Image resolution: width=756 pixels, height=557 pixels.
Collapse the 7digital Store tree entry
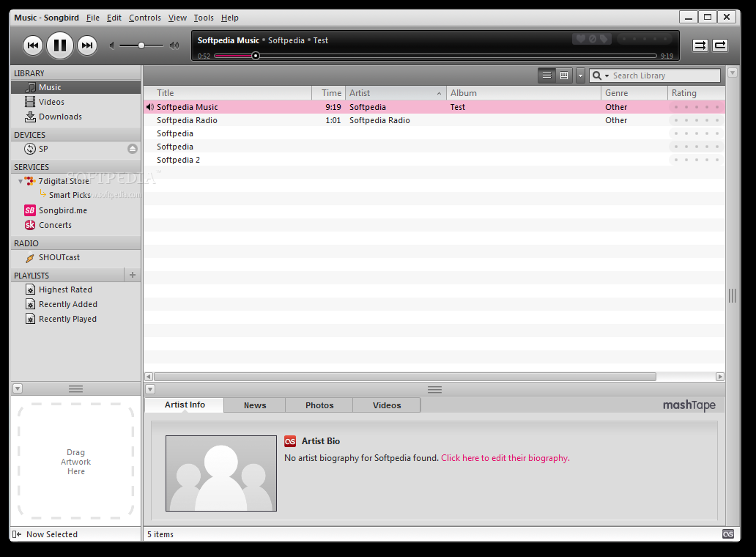19,180
